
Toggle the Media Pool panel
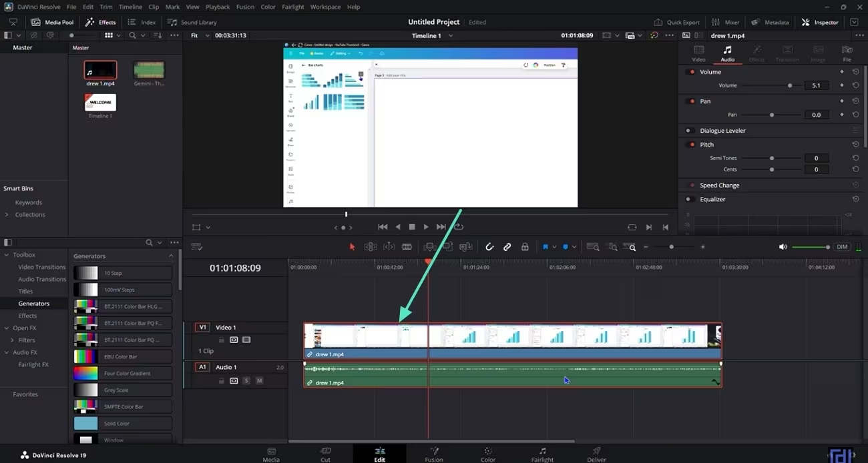(52, 22)
